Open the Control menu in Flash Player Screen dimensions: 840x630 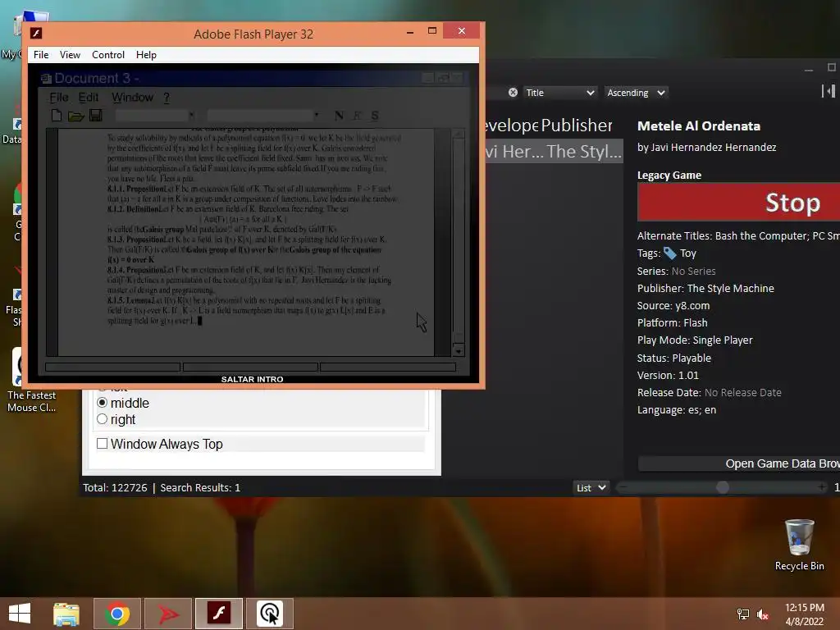pos(107,55)
